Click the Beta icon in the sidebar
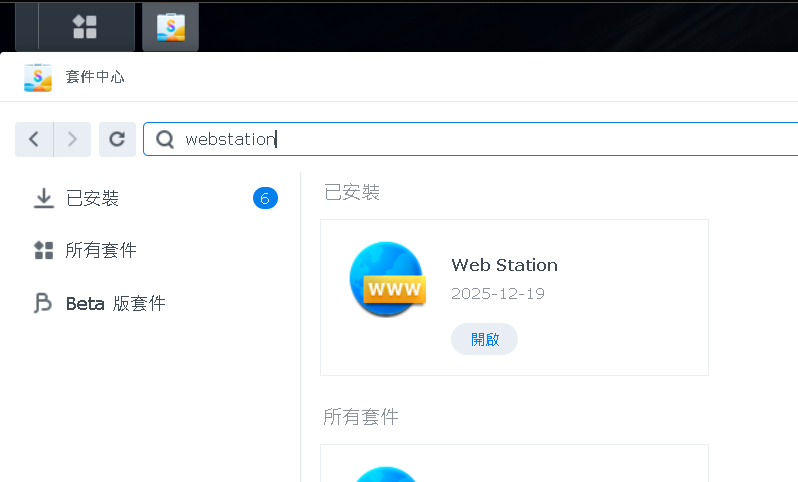Viewport: 798px width, 482px height. coord(43,303)
